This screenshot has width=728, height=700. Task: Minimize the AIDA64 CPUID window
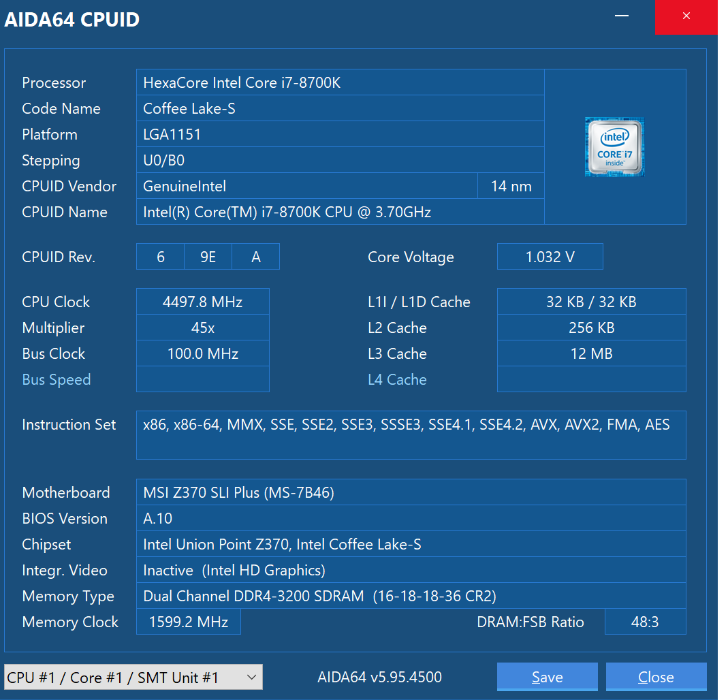pos(622,16)
